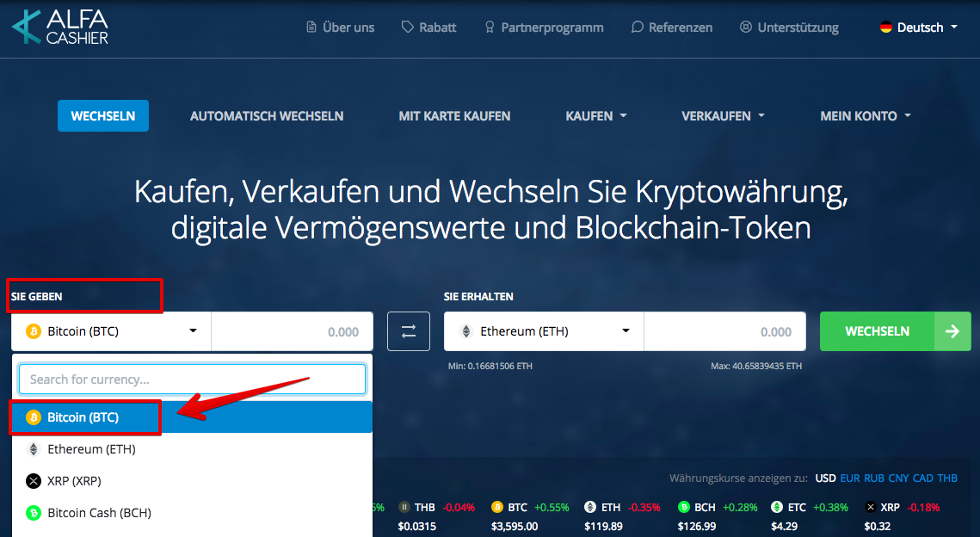The image size is (980, 537).
Task: Click the BCH coin icon in ticker
Action: 684,507
